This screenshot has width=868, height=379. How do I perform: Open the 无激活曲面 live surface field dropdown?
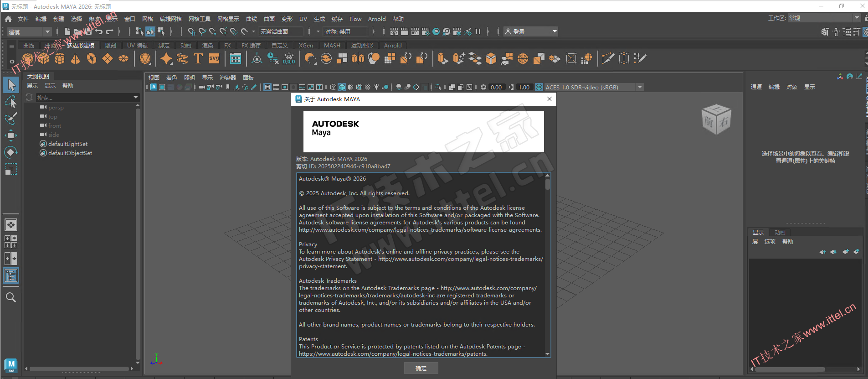coord(281,31)
